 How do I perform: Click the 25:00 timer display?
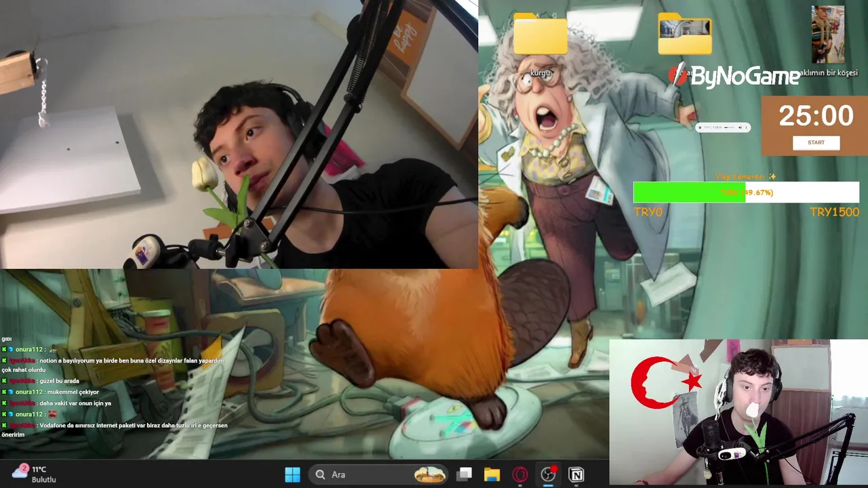pos(816,116)
